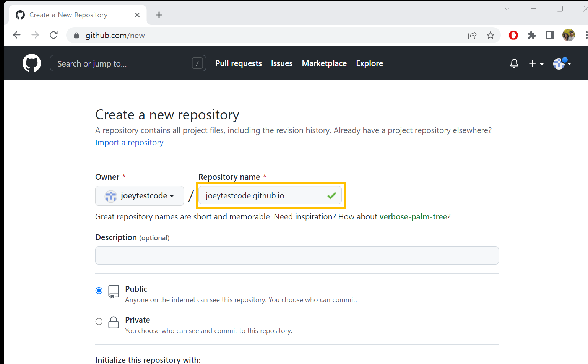588x364 pixels.
Task: Click the Description input field
Action: tap(297, 255)
